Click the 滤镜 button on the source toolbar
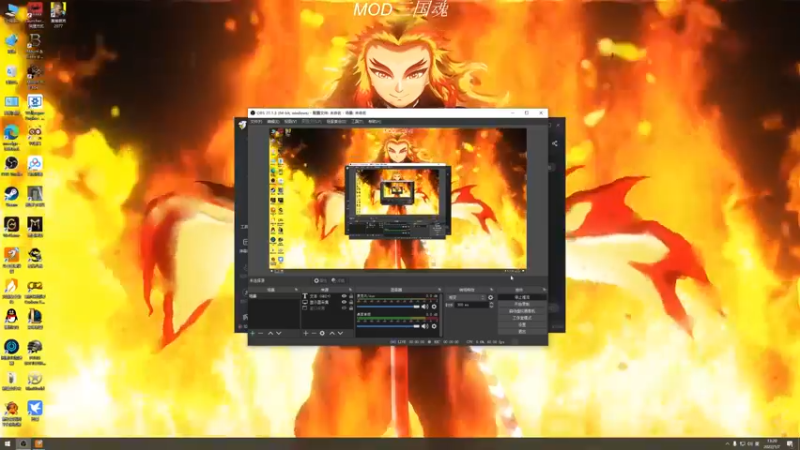800x450 pixels. tap(338, 280)
